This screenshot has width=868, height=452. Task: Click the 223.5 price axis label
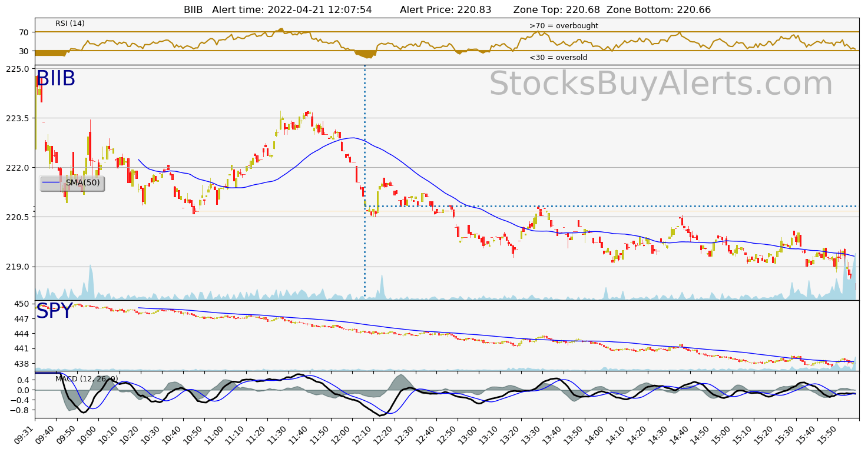click(17, 118)
